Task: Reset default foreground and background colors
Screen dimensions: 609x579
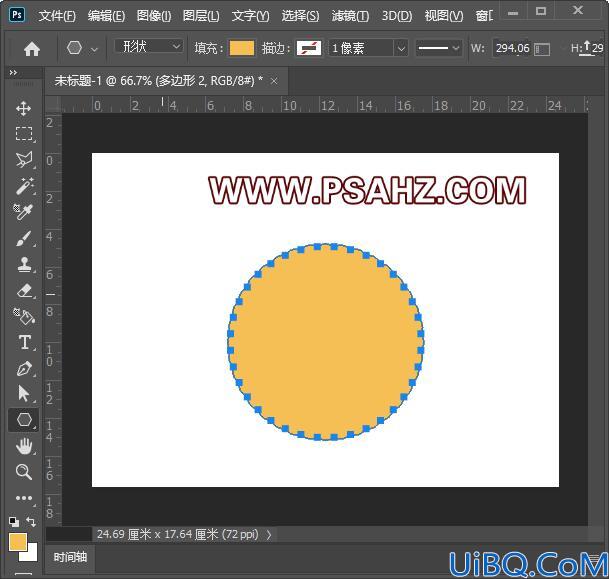Action: pos(14,522)
